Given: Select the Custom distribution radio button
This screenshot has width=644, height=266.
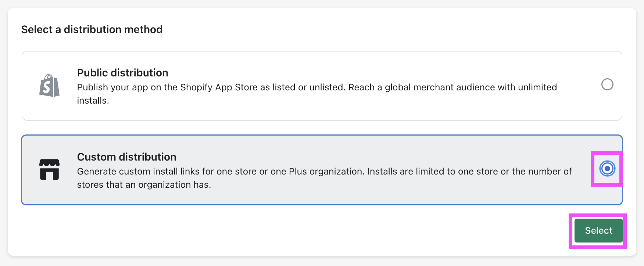Looking at the screenshot, I should coord(607,169).
